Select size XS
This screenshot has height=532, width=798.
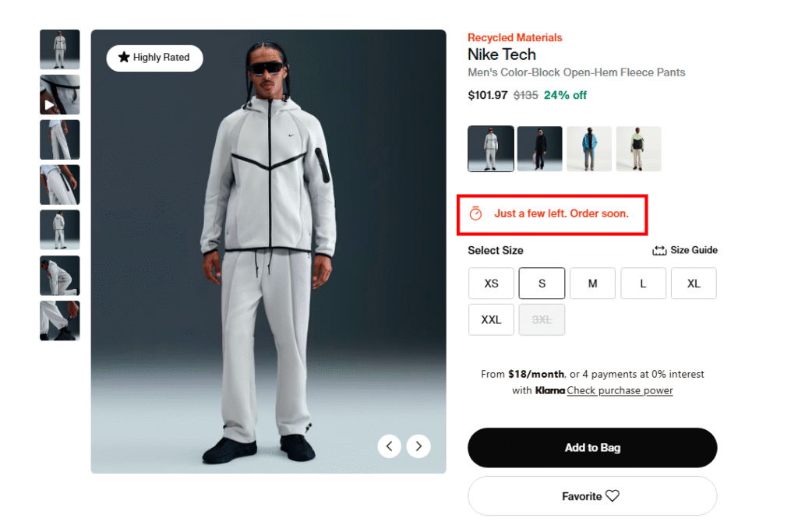click(x=491, y=284)
